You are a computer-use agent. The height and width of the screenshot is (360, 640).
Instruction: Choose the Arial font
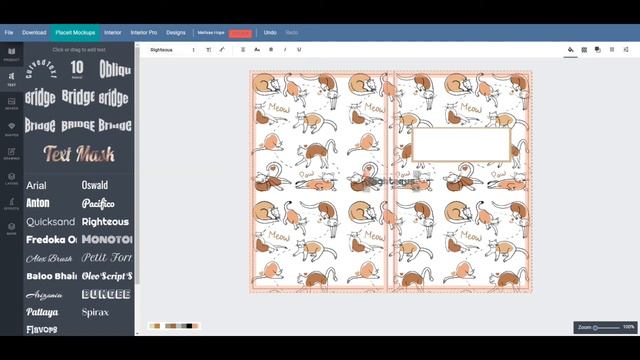36,185
